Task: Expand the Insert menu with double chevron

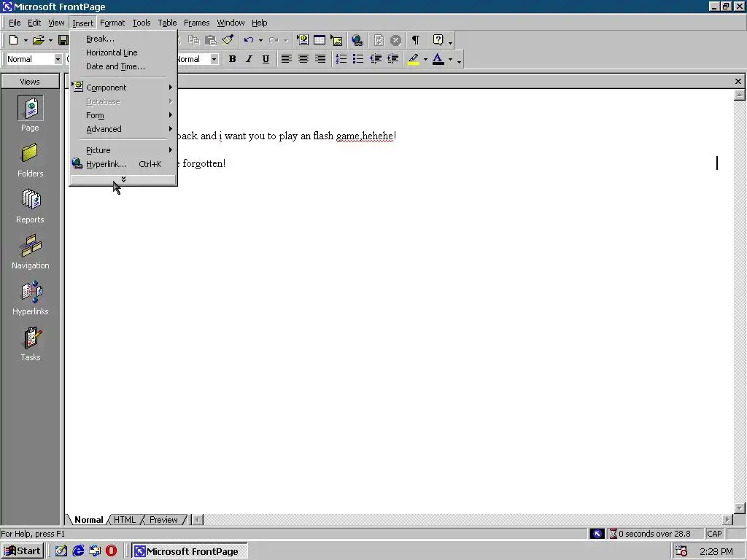Action: pyautogui.click(x=123, y=179)
